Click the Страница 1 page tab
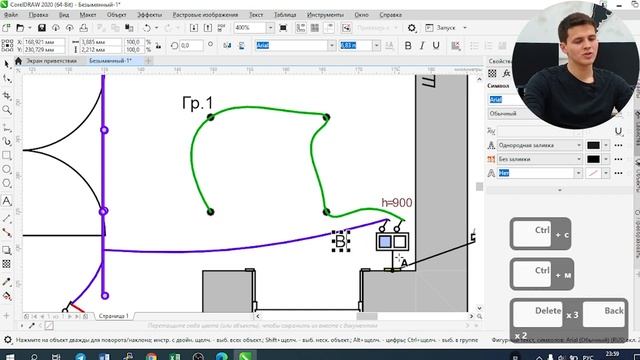The width and height of the screenshot is (640, 360). (x=113, y=316)
